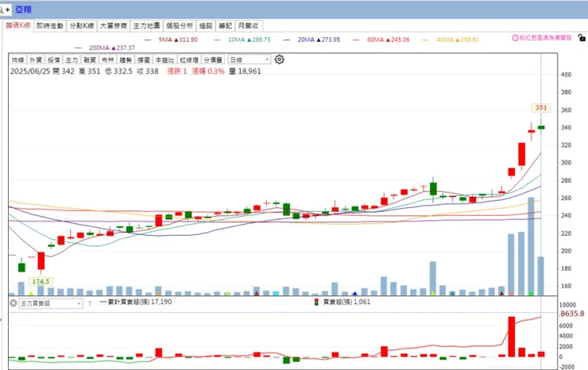Click the latest green candlestick near 340
588x370 pixels.
click(x=541, y=128)
